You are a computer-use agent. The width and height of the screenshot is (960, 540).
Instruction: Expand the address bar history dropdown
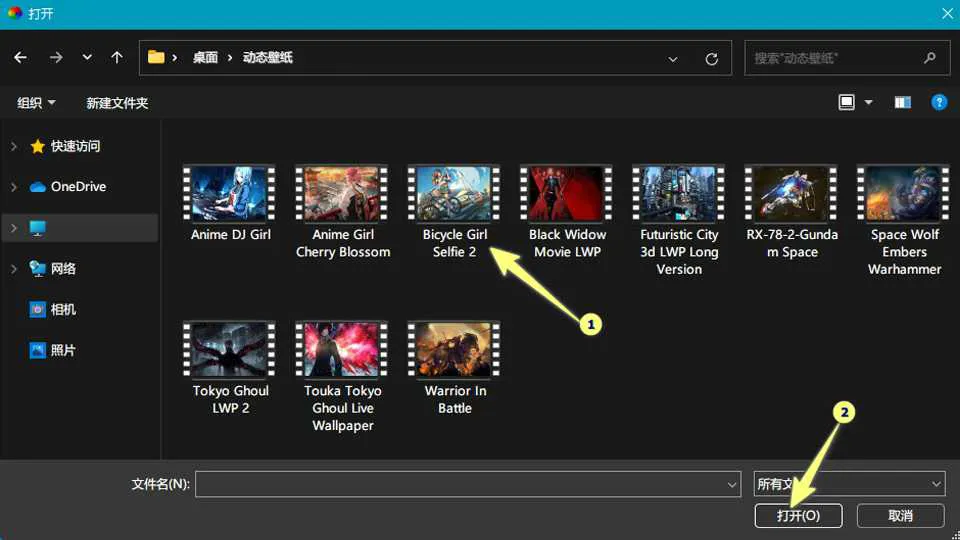coord(673,59)
